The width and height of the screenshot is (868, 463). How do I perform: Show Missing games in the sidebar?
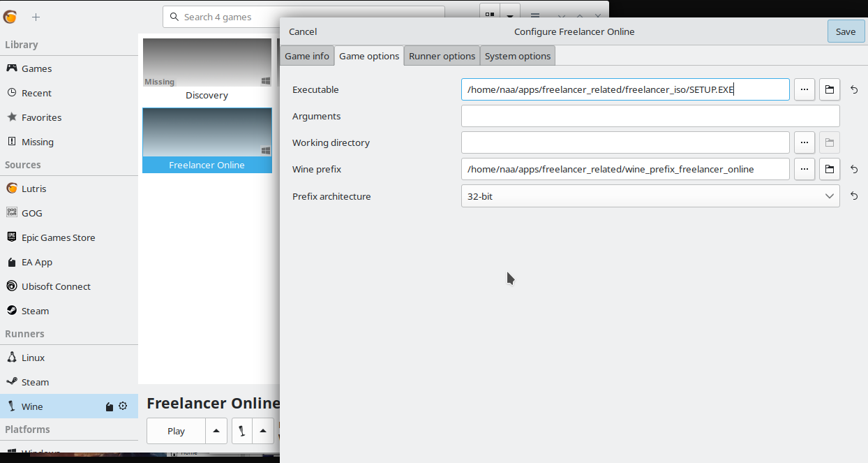[69, 142]
